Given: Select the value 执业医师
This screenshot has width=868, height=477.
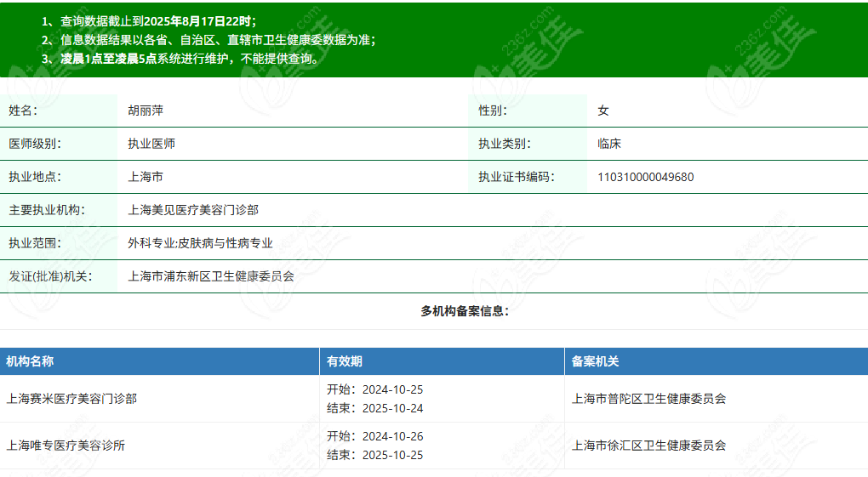Looking at the screenshot, I should click(x=151, y=144).
